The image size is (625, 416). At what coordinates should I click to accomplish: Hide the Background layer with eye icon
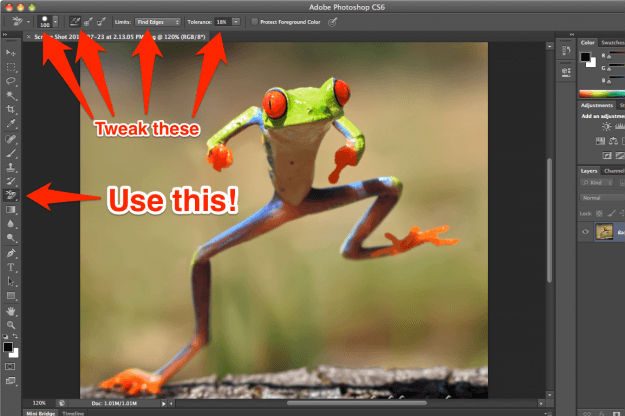click(587, 231)
